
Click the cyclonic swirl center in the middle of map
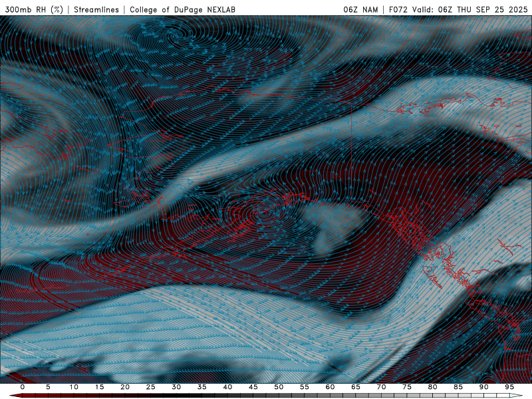(x=263, y=213)
